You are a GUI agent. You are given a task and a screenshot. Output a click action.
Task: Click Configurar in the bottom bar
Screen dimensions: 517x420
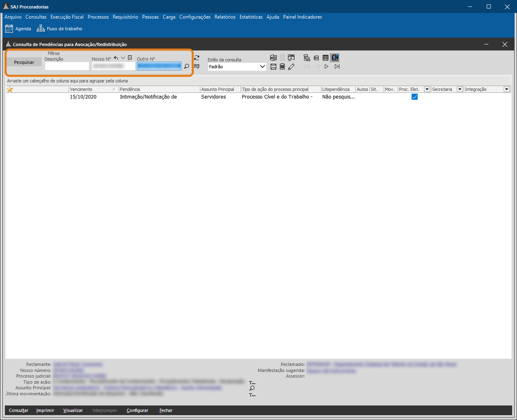click(137, 410)
